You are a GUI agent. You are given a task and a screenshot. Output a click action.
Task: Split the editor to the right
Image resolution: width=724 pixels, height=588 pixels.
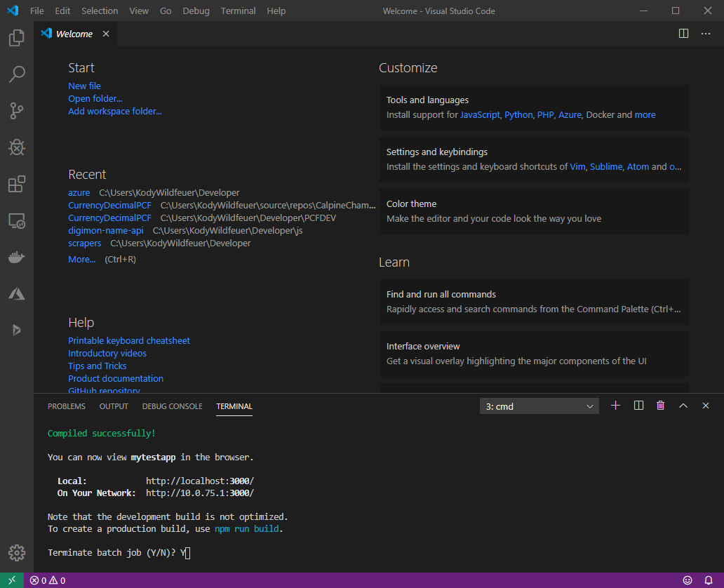(x=683, y=33)
